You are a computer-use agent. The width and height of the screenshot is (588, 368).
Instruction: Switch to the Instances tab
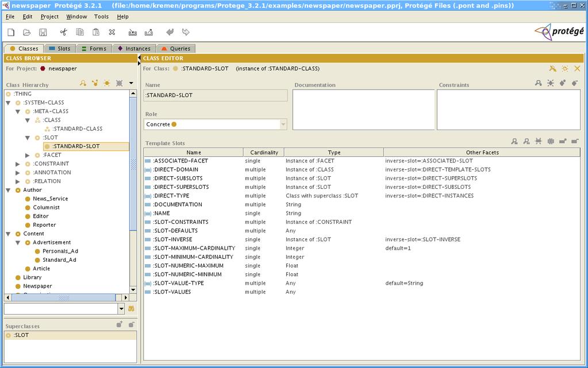[134, 48]
